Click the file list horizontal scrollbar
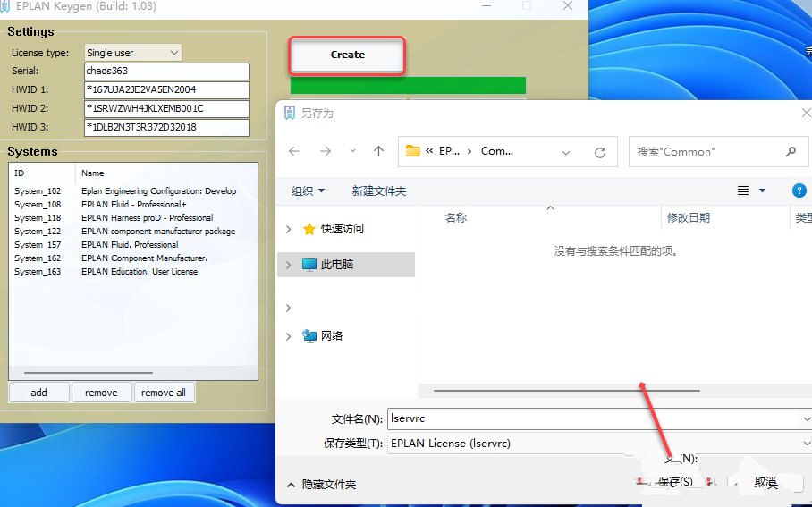 pos(567,391)
